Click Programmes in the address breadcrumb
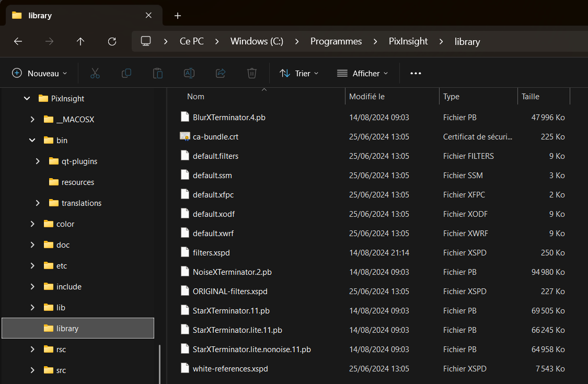The height and width of the screenshot is (384, 588). coord(336,42)
